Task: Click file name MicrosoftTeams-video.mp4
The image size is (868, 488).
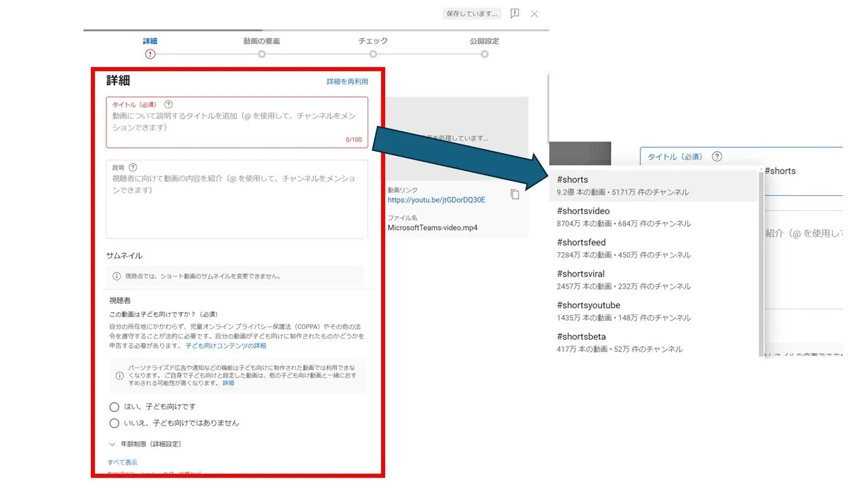Action: 432,228
